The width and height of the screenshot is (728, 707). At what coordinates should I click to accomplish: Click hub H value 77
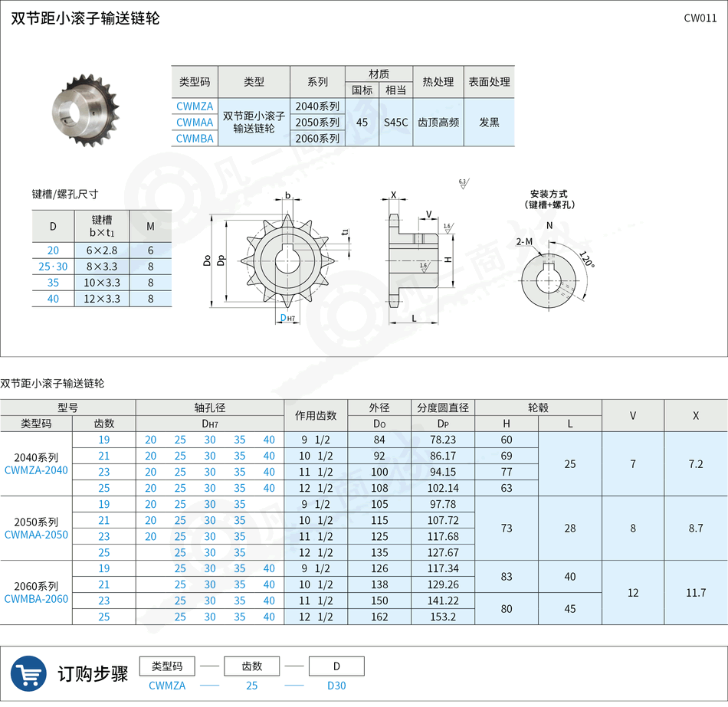coord(507,472)
